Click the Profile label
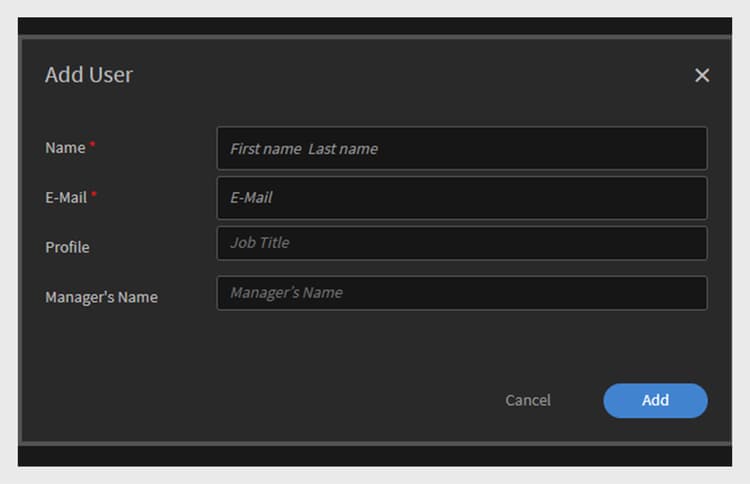750x484 pixels. point(67,247)
